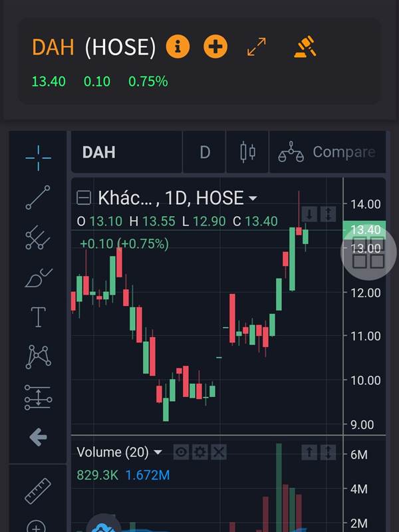The image size is (399, 532).
Task: Toggle Volume indicator visibility eye
Action: click(181, 452)
